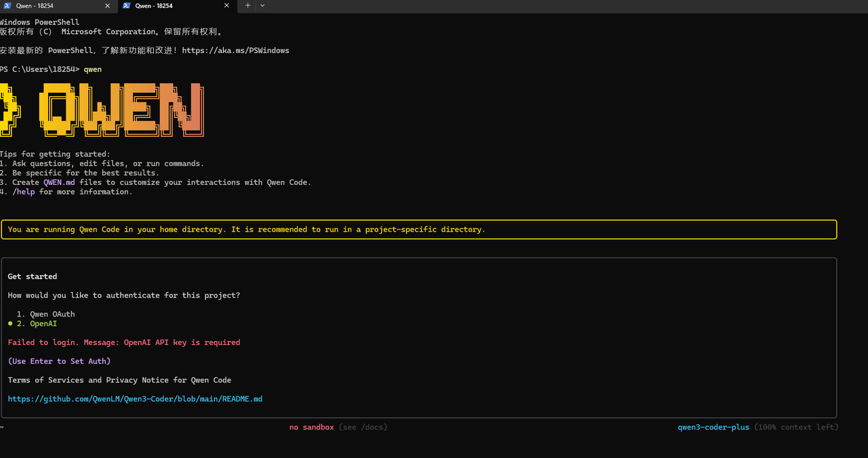Open a new terminal tab
The height and width of the screenshot is (458, 868).
(248, 5)
